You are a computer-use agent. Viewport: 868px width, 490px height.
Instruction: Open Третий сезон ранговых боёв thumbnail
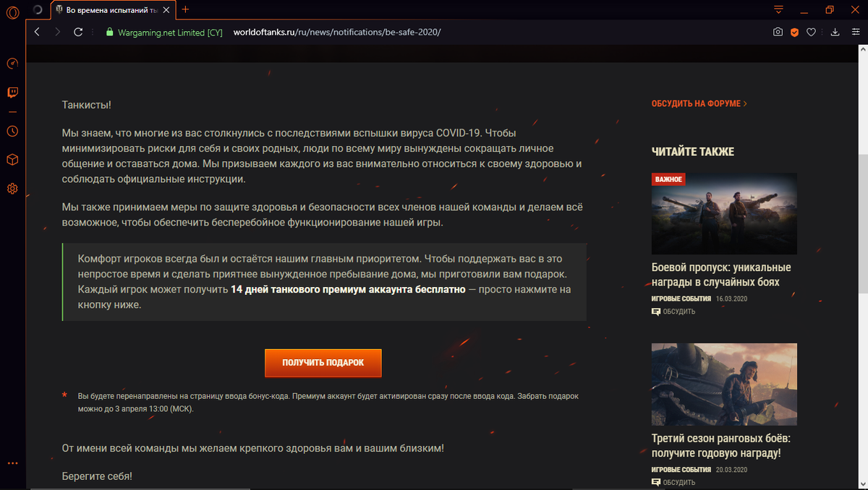point(724,384)
